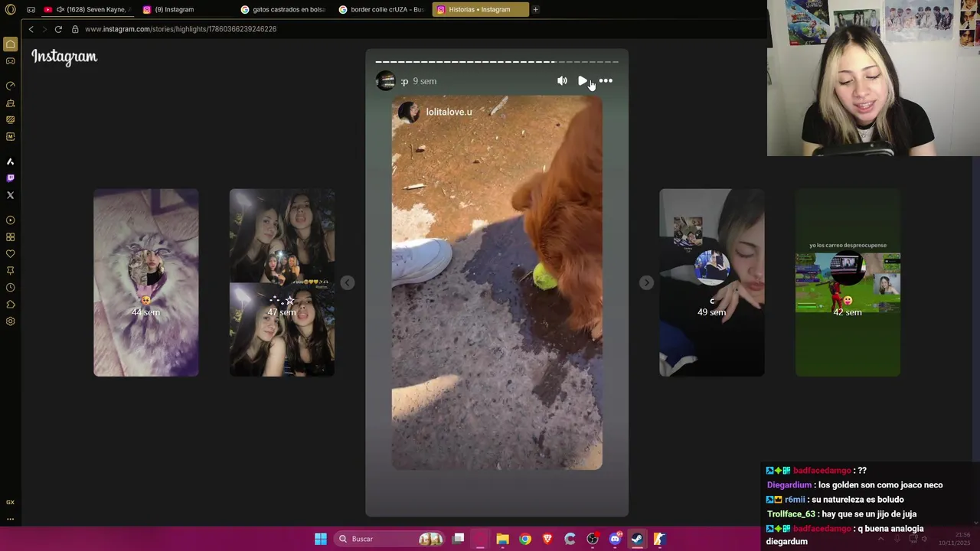Open Steam from the taskbar
Screen dimensions: 980x551
636,539
